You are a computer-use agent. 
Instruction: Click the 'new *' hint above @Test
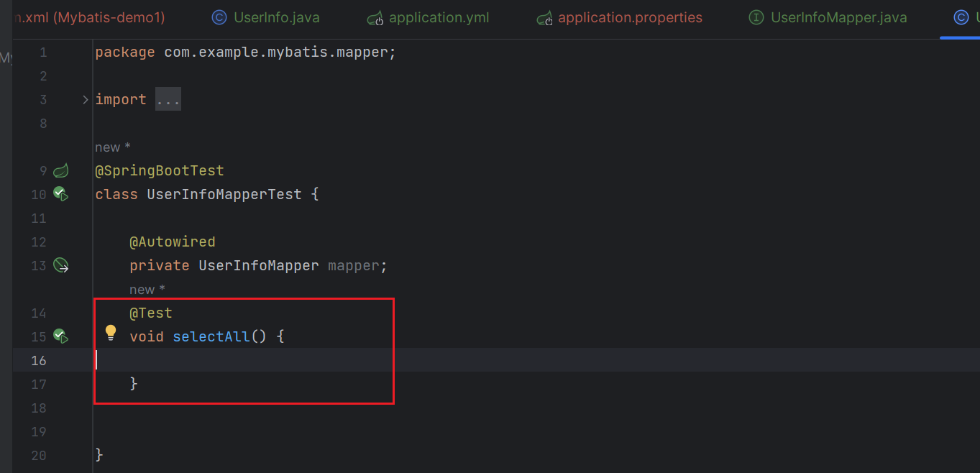[147, 290]
